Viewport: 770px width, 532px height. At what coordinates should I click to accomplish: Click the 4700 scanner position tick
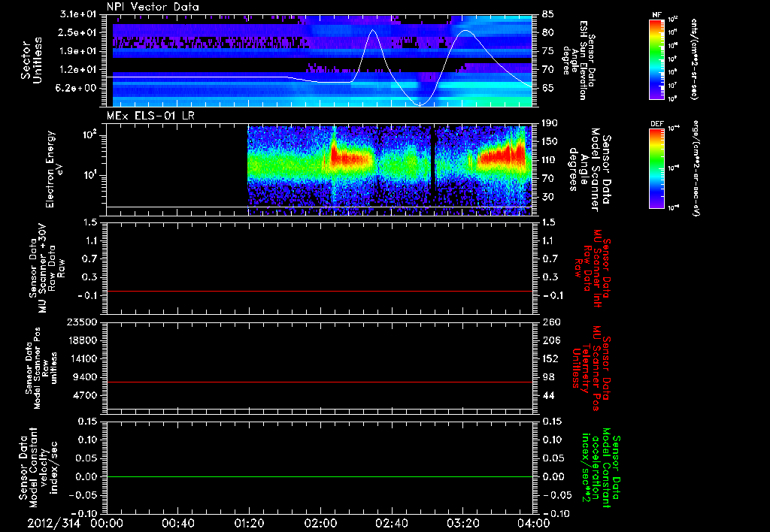[x=85, y=395]
